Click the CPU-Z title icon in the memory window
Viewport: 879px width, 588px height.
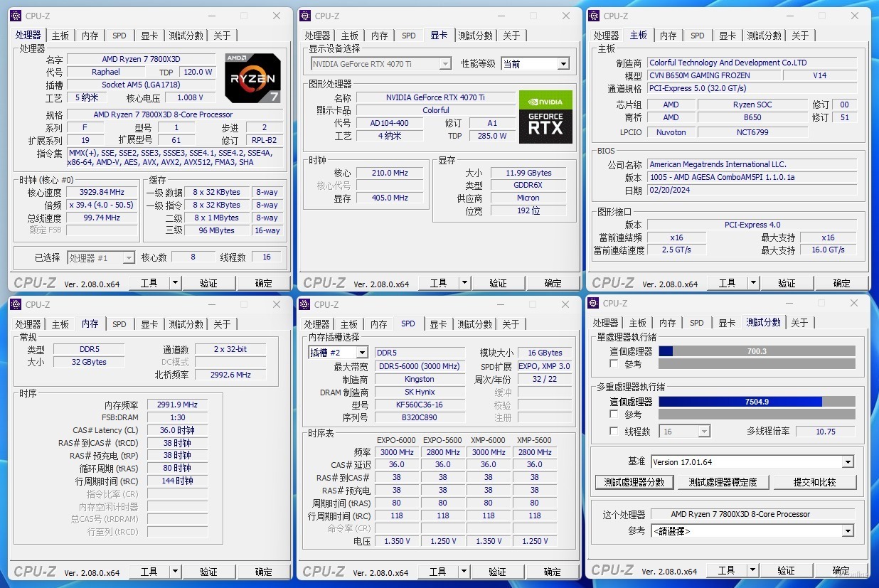16,304
